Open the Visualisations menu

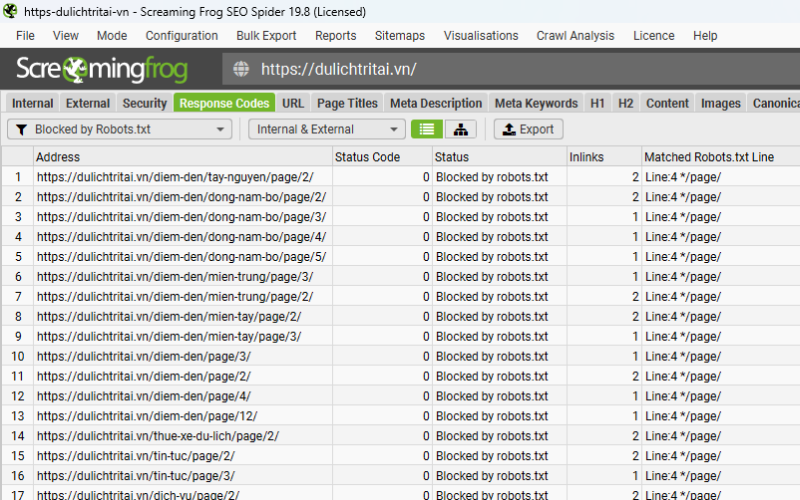click(x=481, y=36)
